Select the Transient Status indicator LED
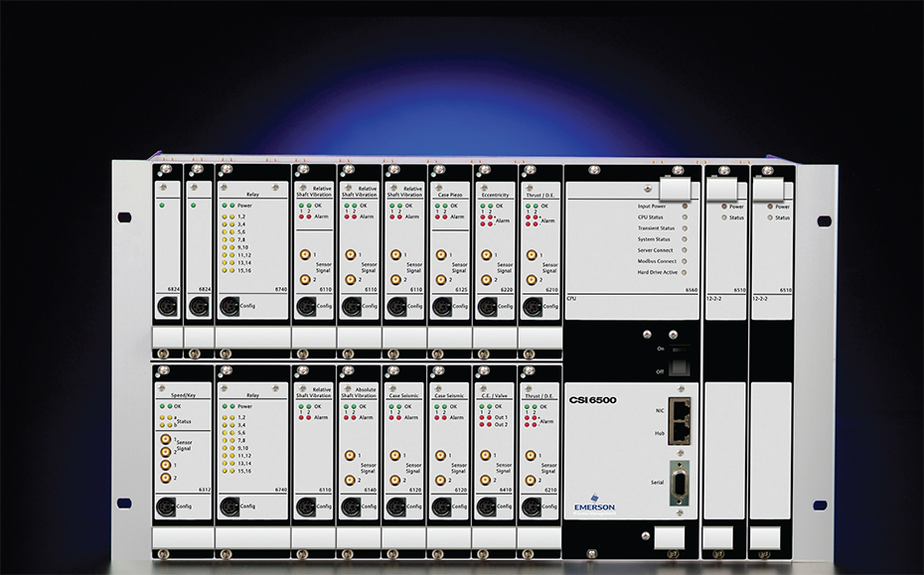This screenshot has height=575, width=924. pyautogui.click(x=685, y=228)
